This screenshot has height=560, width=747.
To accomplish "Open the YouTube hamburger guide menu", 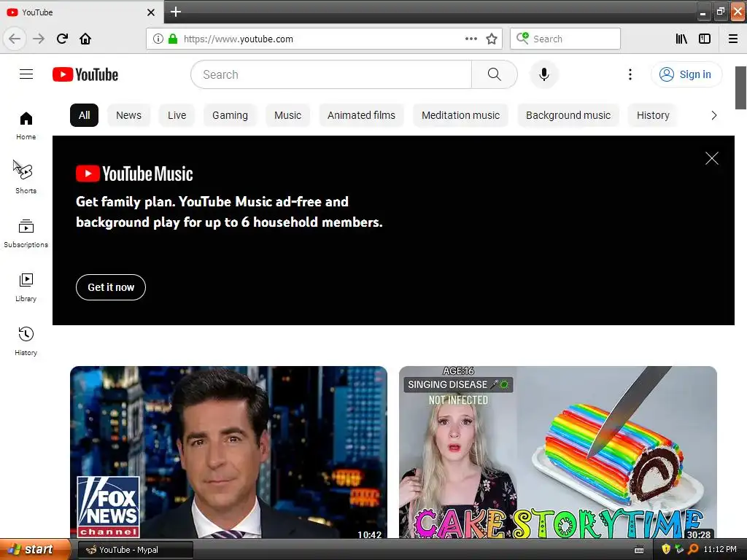I will click(x=26, y=74).
